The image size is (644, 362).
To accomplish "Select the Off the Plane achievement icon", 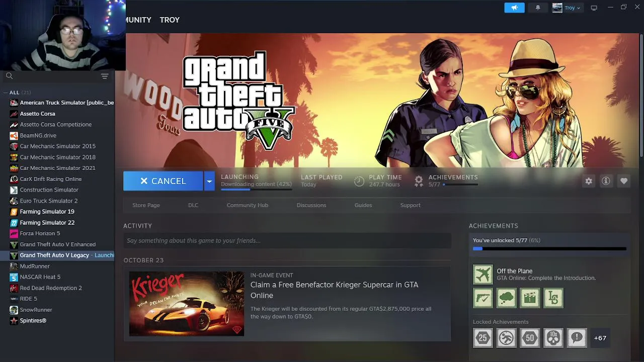I will [x=482, y=275].
